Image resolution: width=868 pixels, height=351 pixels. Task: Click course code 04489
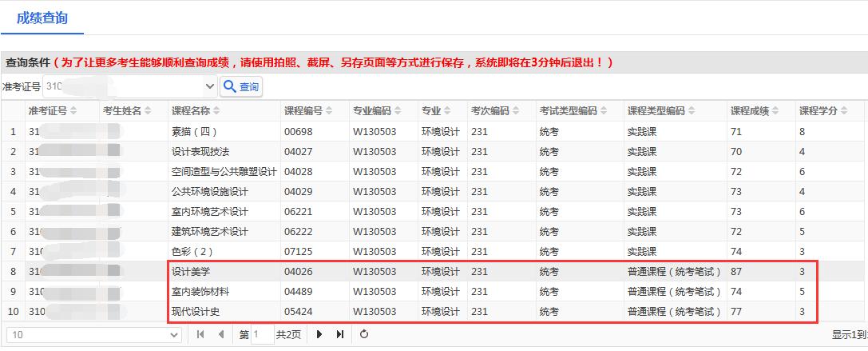pos(299,292)
